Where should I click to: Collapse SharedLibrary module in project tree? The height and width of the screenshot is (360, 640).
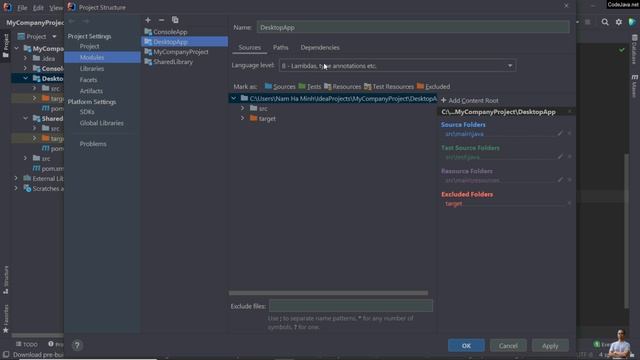[26, 118]
